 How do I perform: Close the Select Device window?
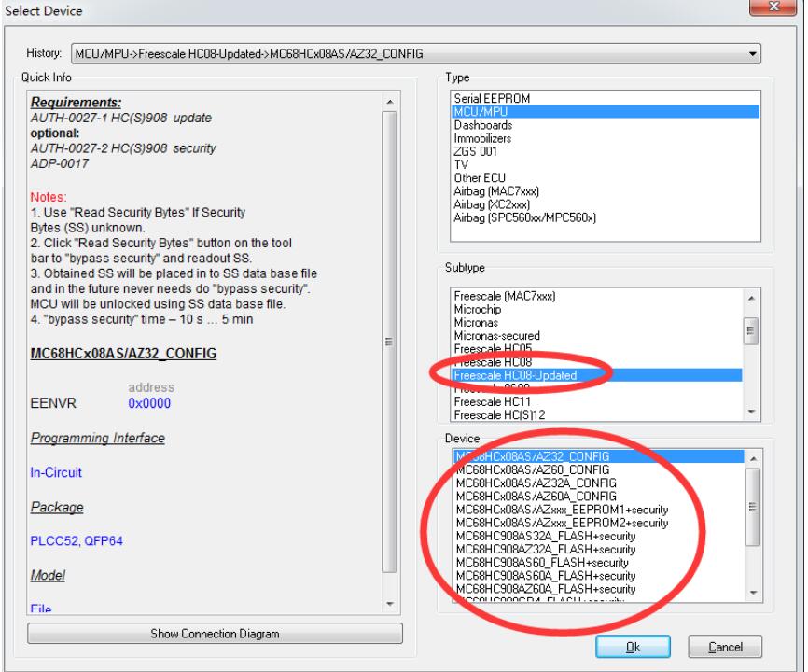[773, 7]
